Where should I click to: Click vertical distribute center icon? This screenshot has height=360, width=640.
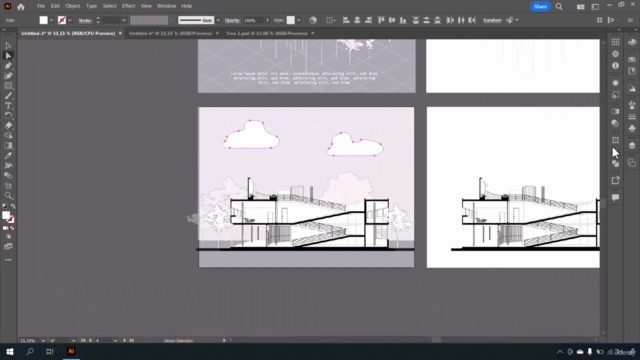coord(427,20)
